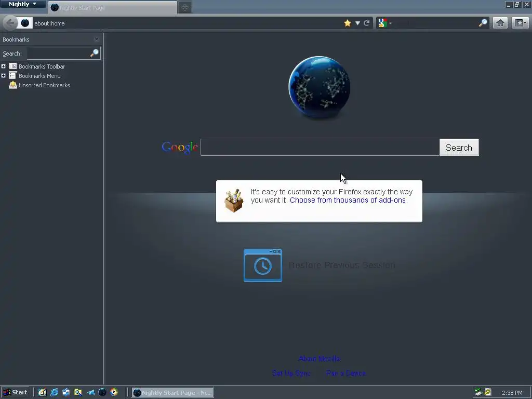Open the Nightly application menu button
The width and height of the screenshot is (532, 399).
pos(23,4)
